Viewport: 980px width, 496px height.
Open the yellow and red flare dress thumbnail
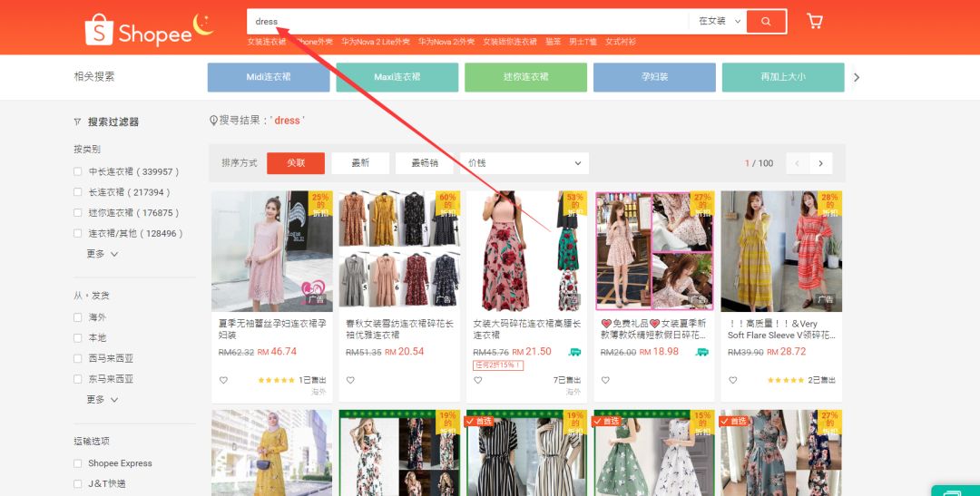point(781,251)
